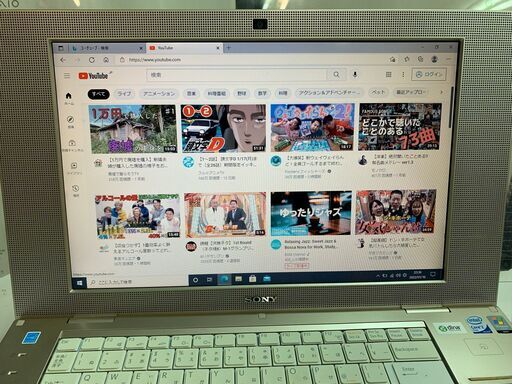512x384 pixels.
Task: Open the ゆったりジャズ video thumbnail
Action: coord(311,213)
